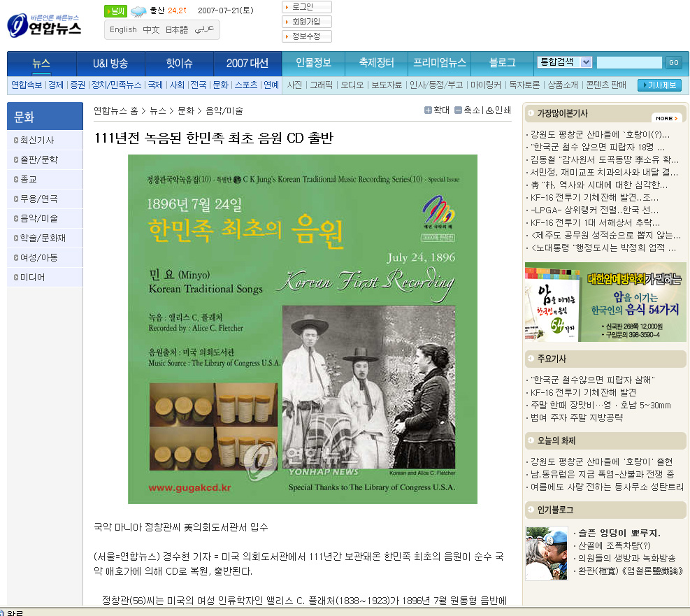Open 증권 submenu link

click(x=78, y=85)
